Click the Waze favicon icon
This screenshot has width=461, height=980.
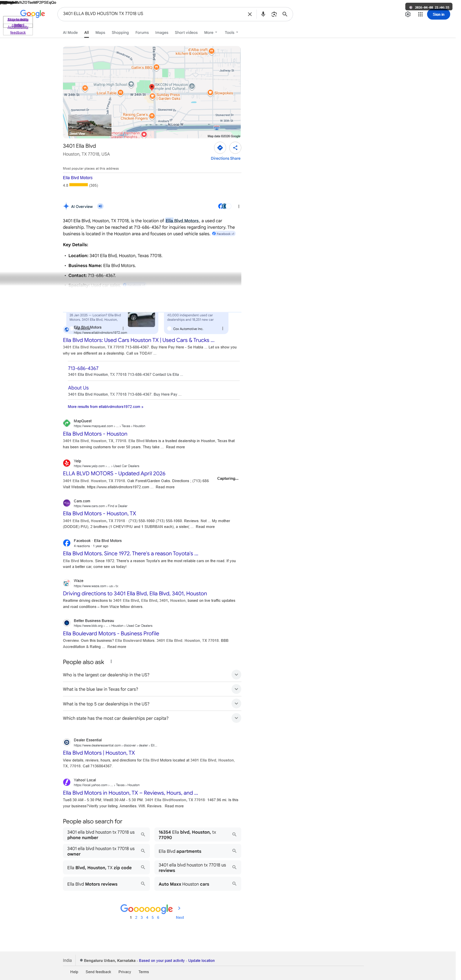(x=67, y=583)
